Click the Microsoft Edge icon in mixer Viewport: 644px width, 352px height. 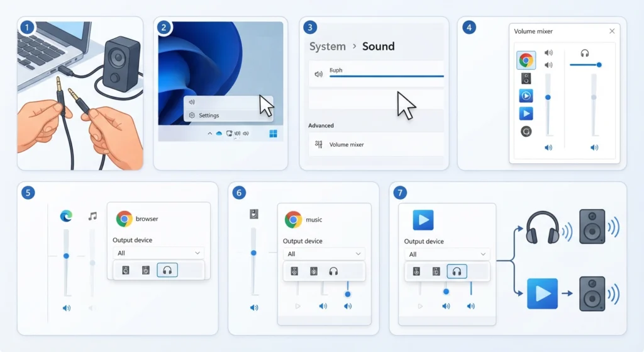(66, 216)
